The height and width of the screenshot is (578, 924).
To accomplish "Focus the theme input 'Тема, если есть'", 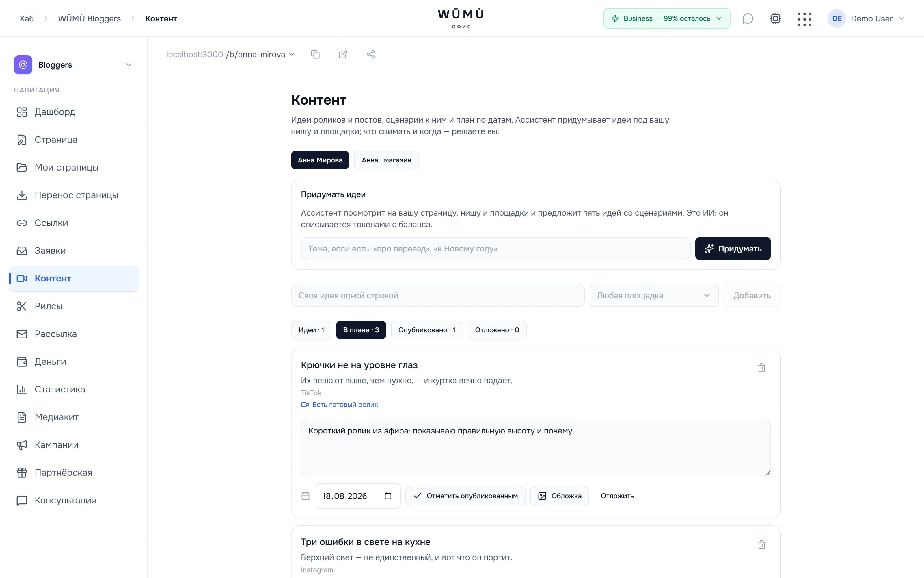I will 495,249.
